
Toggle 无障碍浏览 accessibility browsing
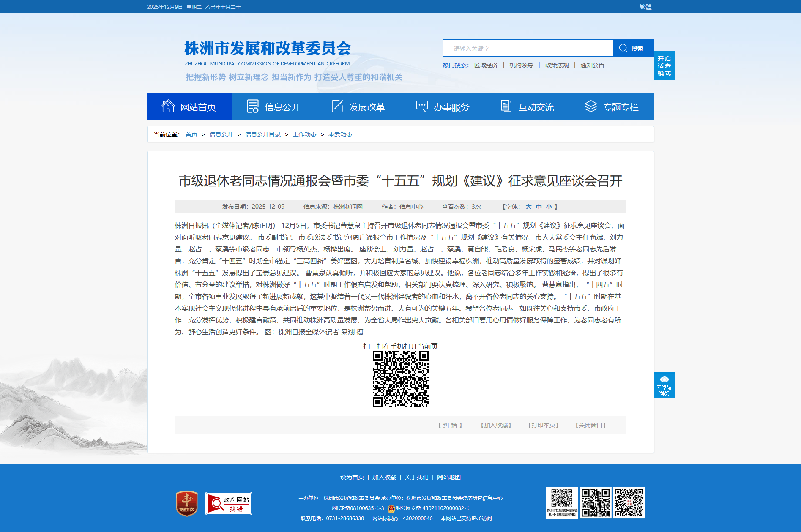664,385
